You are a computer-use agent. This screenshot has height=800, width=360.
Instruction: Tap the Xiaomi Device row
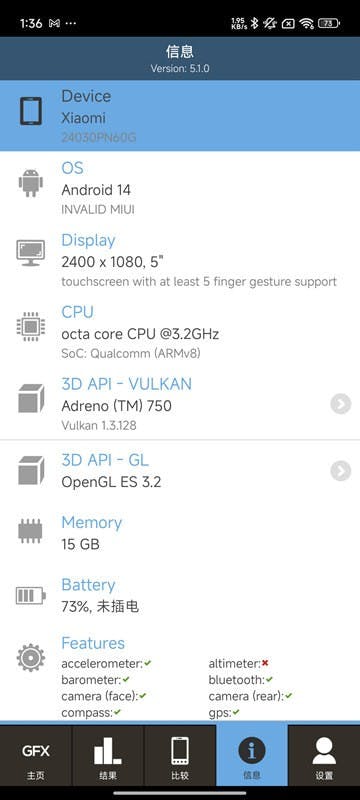tap(180, 115)
